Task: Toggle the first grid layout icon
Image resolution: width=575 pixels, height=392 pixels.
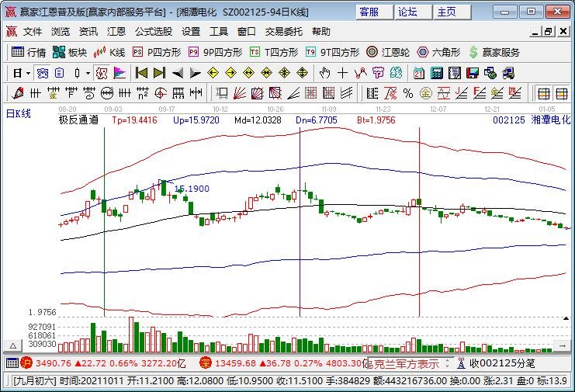Action: 543,93
